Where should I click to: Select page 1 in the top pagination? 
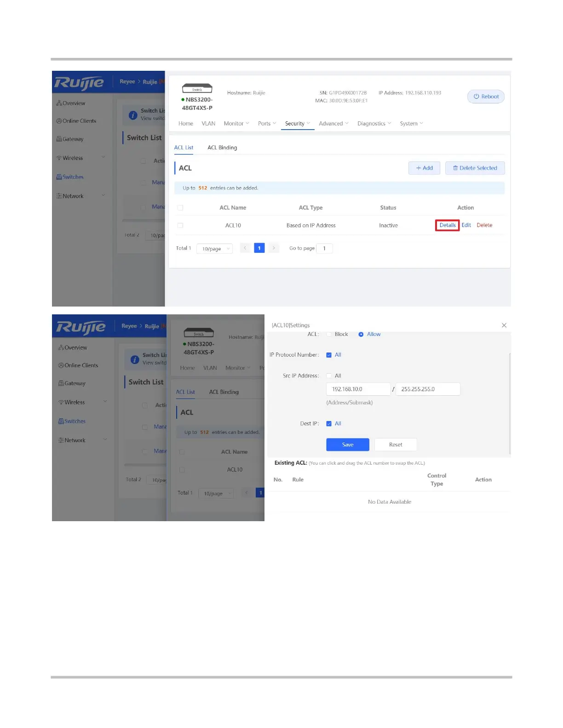point(259,248)
